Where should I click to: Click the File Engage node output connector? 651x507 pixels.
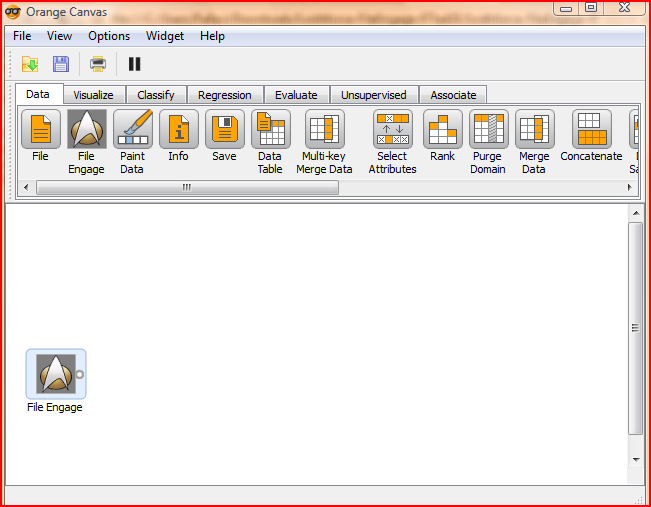[80, 374]
